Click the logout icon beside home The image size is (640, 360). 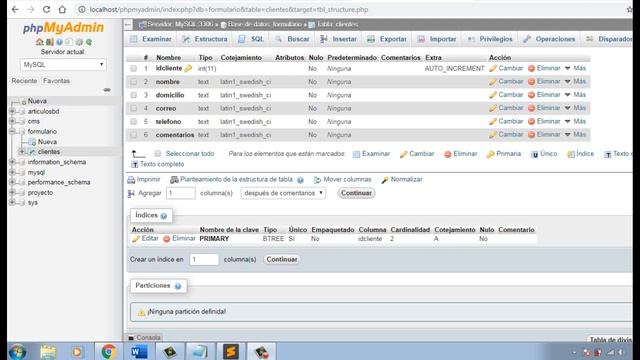pyautogui.click(x=49, y=42)
